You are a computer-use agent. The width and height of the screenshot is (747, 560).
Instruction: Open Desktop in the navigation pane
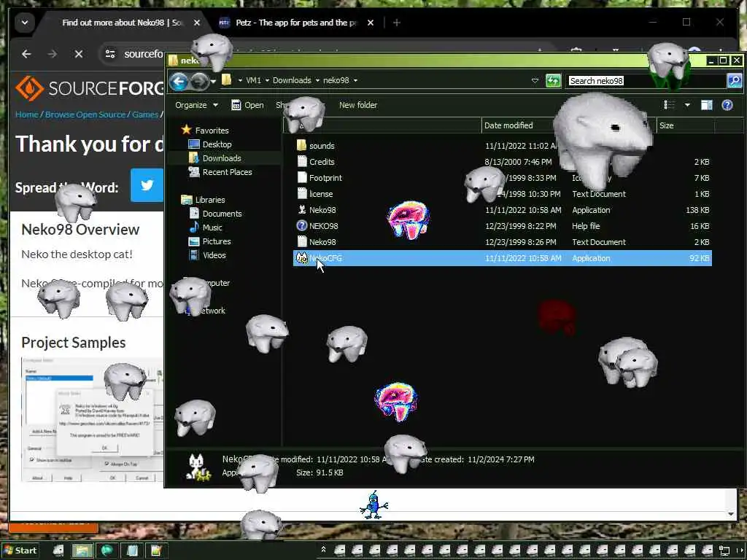210,144
